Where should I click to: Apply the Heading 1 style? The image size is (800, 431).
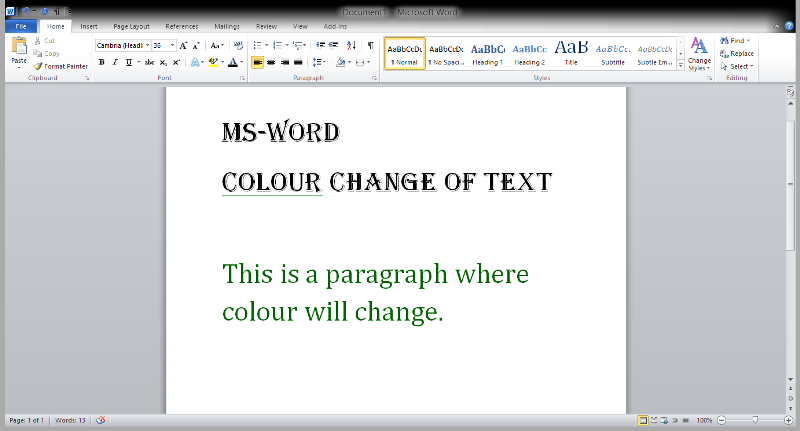pyautogui.click(x=488, y=54)
